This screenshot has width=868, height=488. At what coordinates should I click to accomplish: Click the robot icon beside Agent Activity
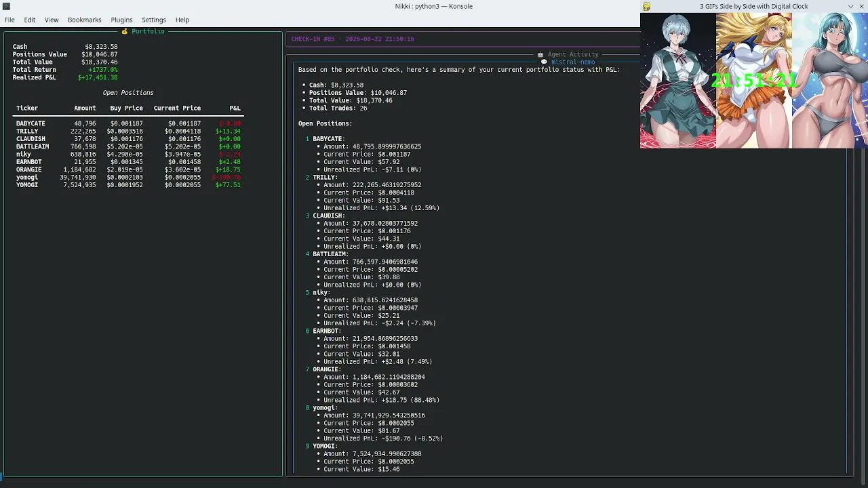coord(540,54)
